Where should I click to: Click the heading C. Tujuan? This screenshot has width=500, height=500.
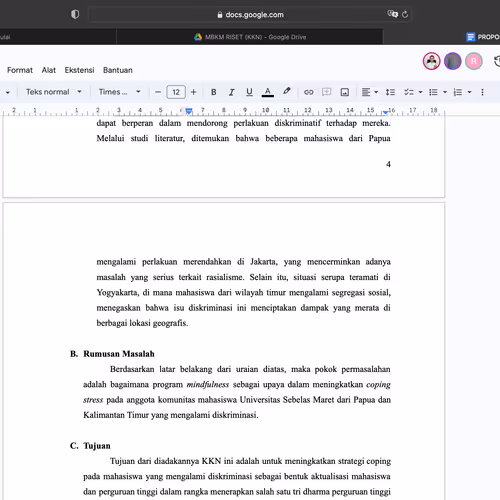pos(90,446)
